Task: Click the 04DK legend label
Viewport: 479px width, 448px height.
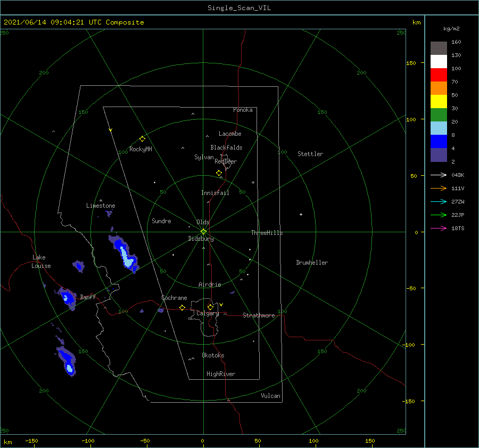Action: [458, 175]
